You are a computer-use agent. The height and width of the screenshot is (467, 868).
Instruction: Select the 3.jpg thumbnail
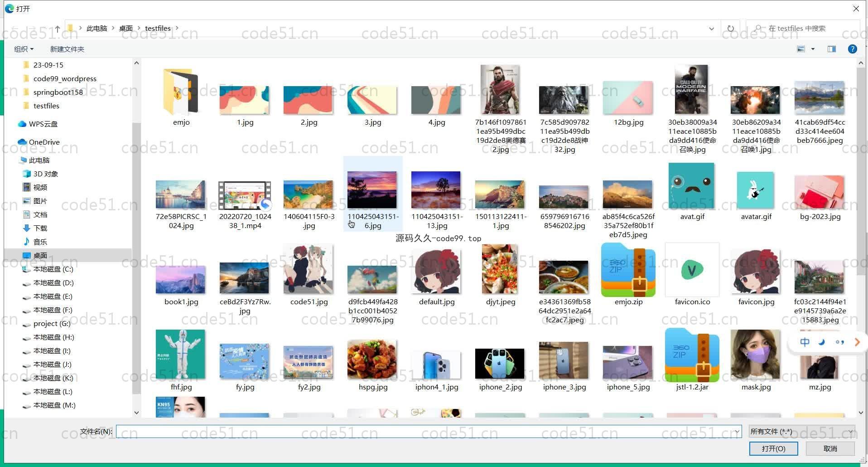[372, 100]
